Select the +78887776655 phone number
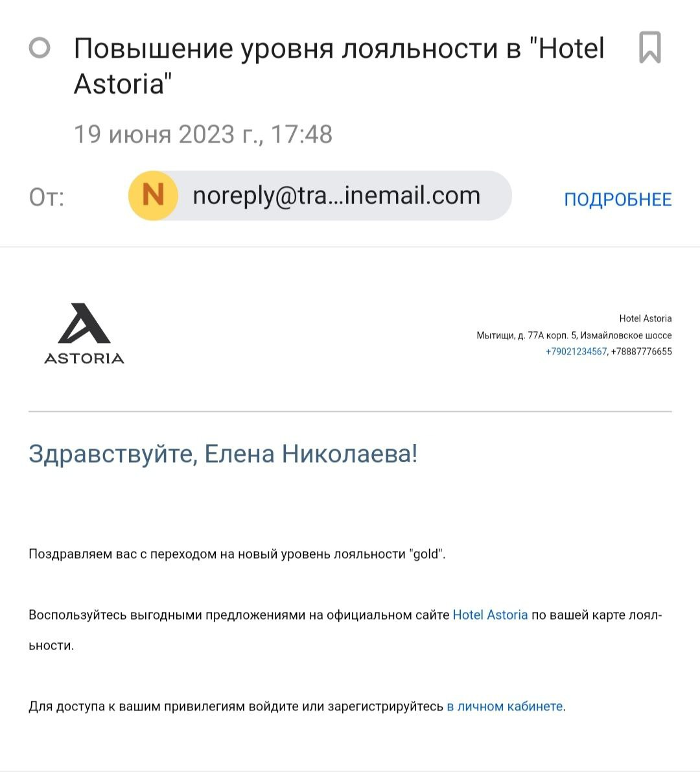Viewport: 700px width, 774px height. pos(641,351)
